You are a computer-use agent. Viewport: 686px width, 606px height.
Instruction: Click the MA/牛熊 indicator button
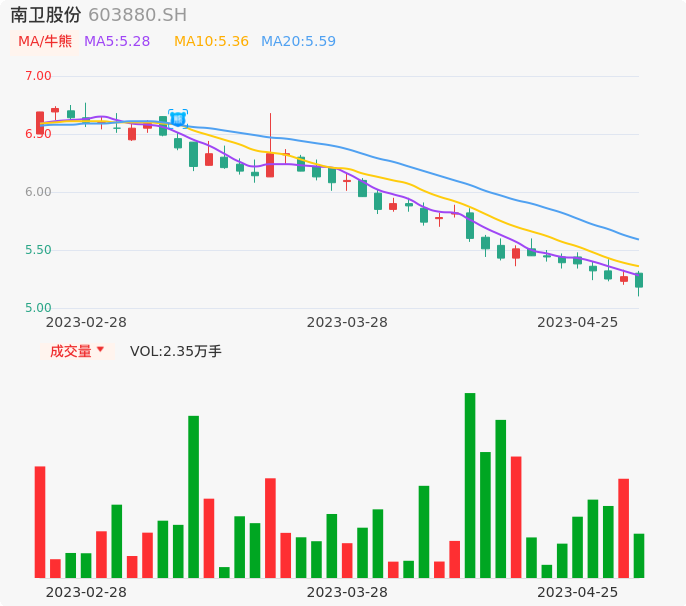coord(45,42)
